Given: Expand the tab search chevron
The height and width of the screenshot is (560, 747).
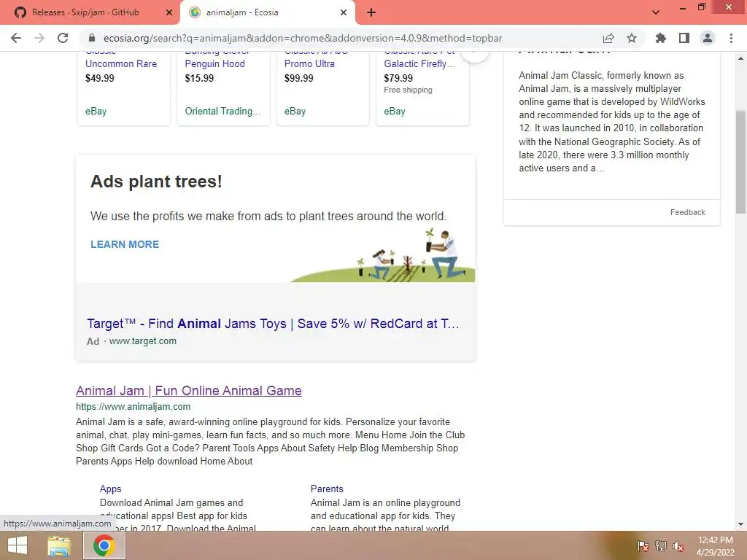Looking at the screenshot, I should tap(656, 12).
